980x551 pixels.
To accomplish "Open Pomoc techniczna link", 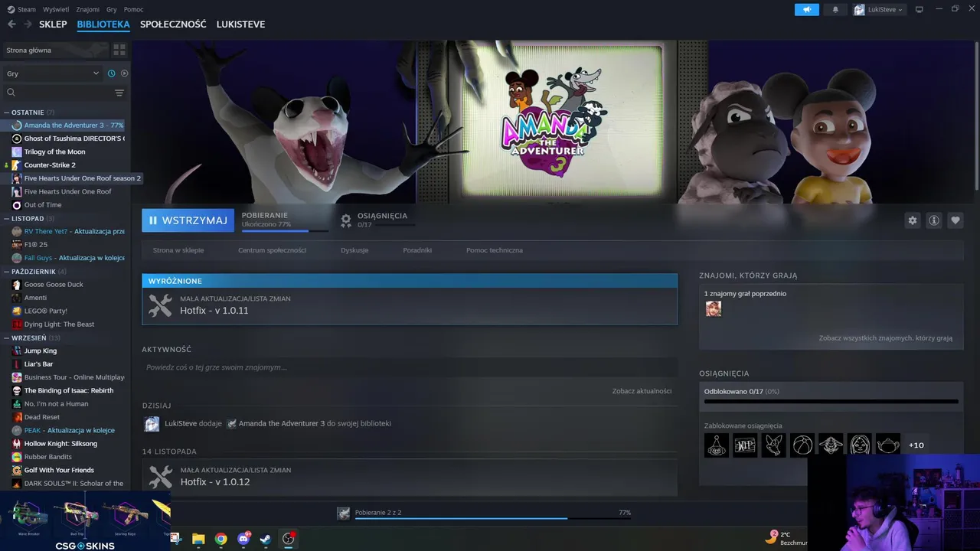I will [x=495, y=250].
